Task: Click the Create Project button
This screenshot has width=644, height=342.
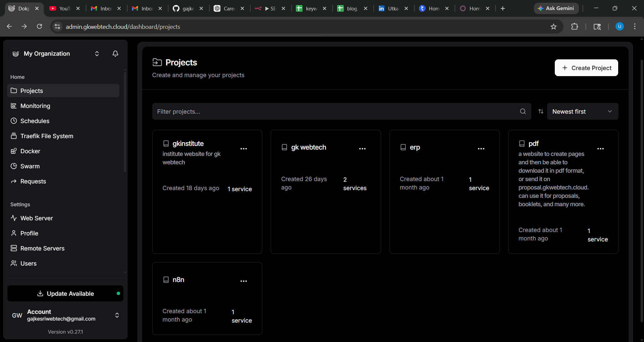Action: (586, 68)
